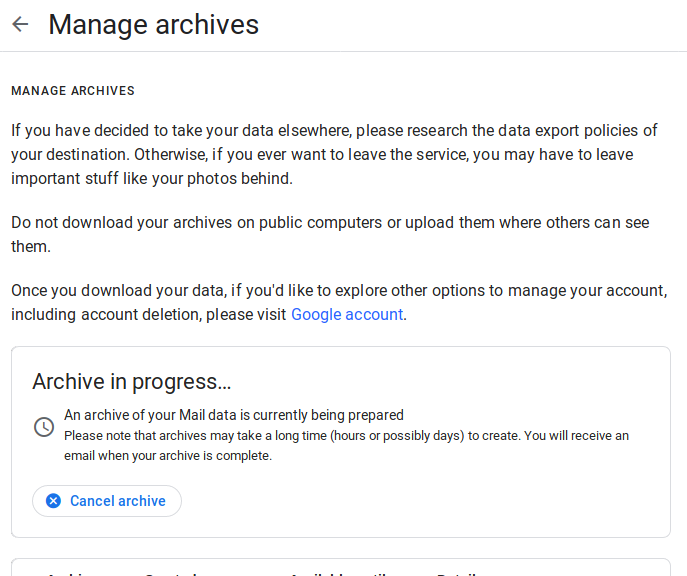Click the top edge of the archives table card
687x576 pixels.
[341, 559]
